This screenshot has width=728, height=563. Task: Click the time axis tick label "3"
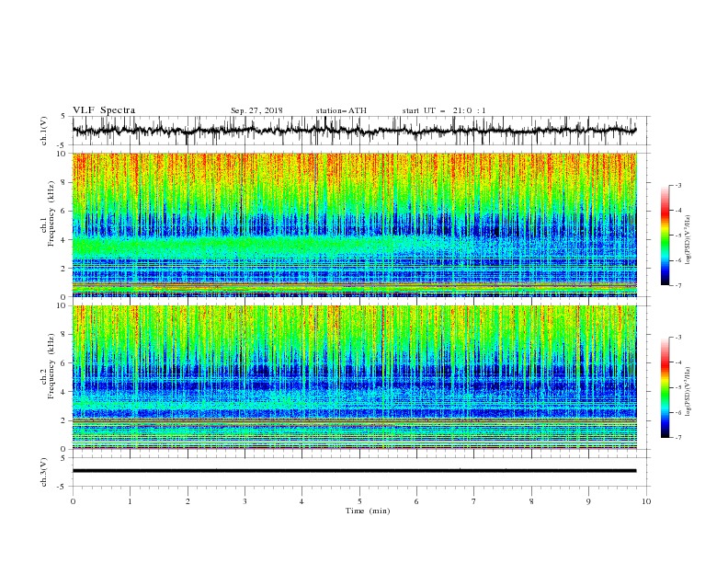pos(245,501)
